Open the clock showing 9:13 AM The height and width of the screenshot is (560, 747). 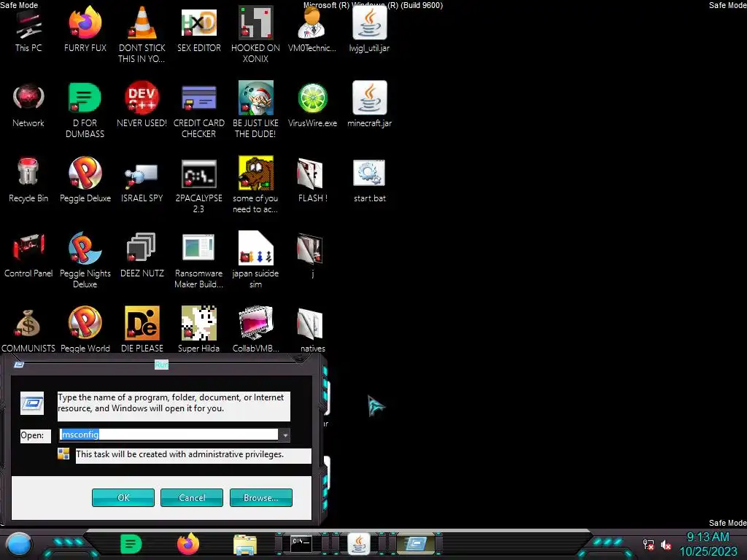tap(708, 544)
